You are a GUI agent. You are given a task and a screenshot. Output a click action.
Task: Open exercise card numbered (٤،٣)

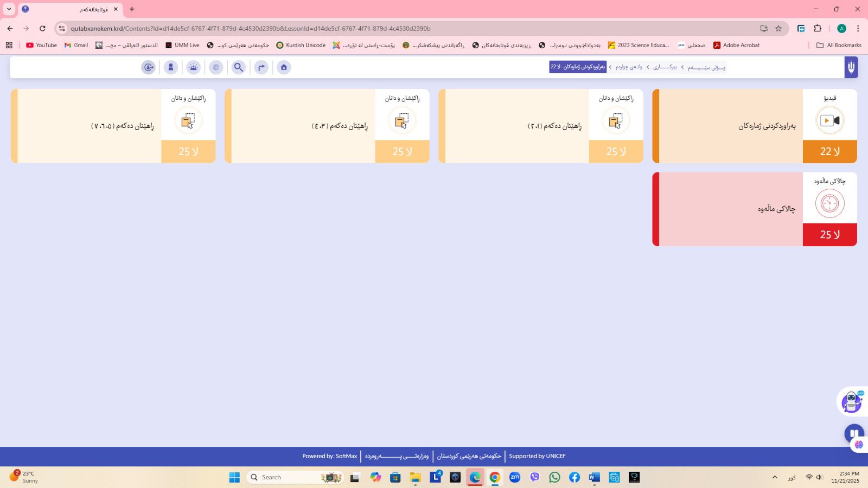point(327,126)
